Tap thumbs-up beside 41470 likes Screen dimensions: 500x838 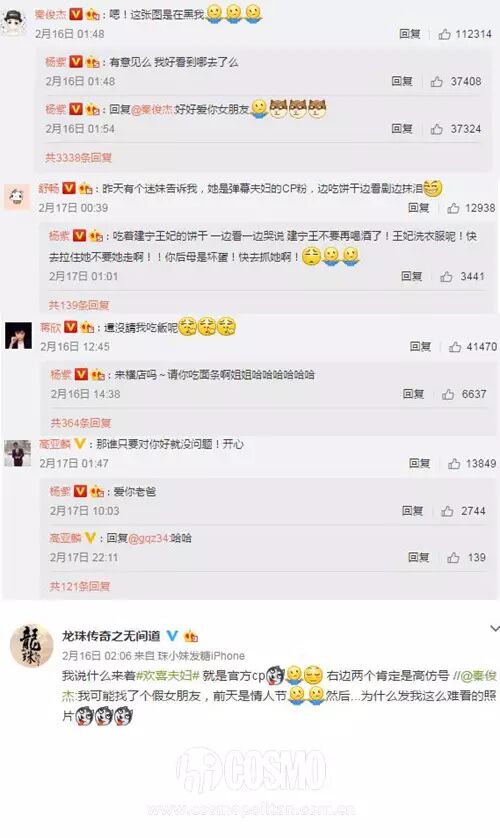[455, 347]
